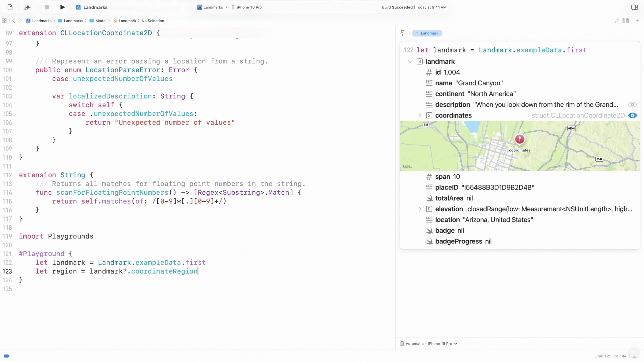Open the coding assistant sparkle icon

27,7
